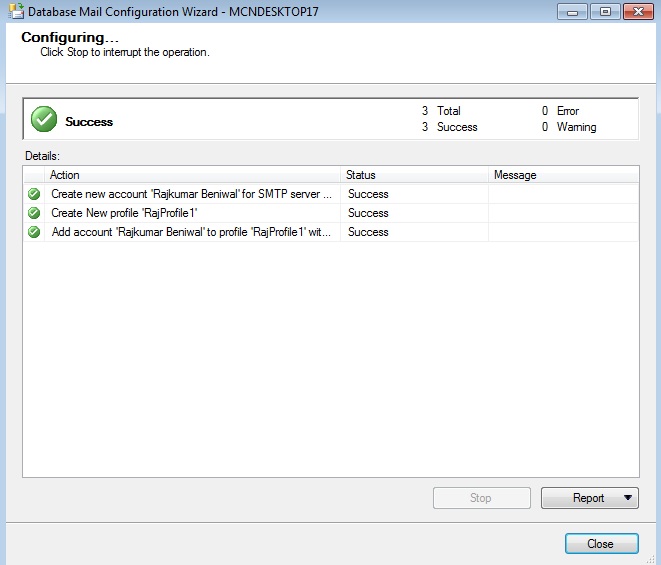Click Success status of Add account row
Screen dimensions: 661x565
[368, 232]
